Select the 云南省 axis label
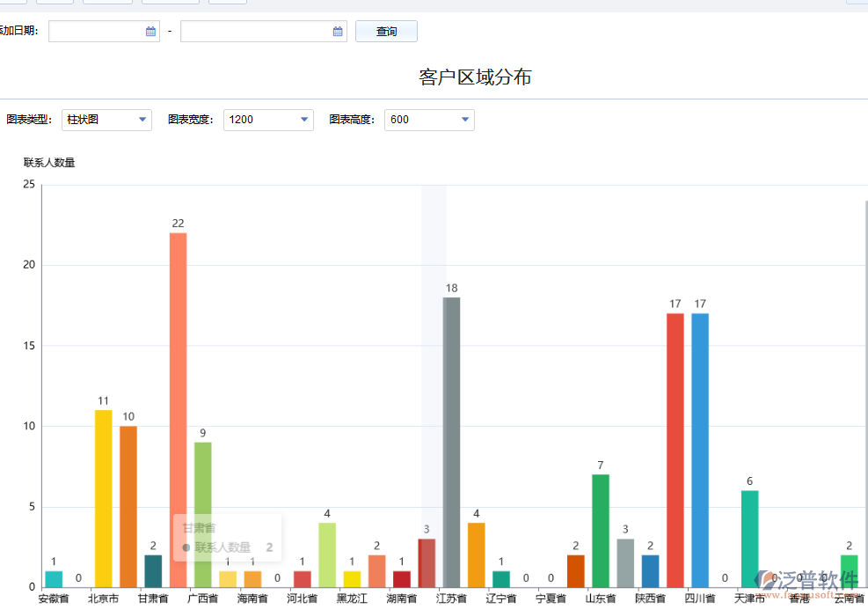 click(x=849, y=597)
